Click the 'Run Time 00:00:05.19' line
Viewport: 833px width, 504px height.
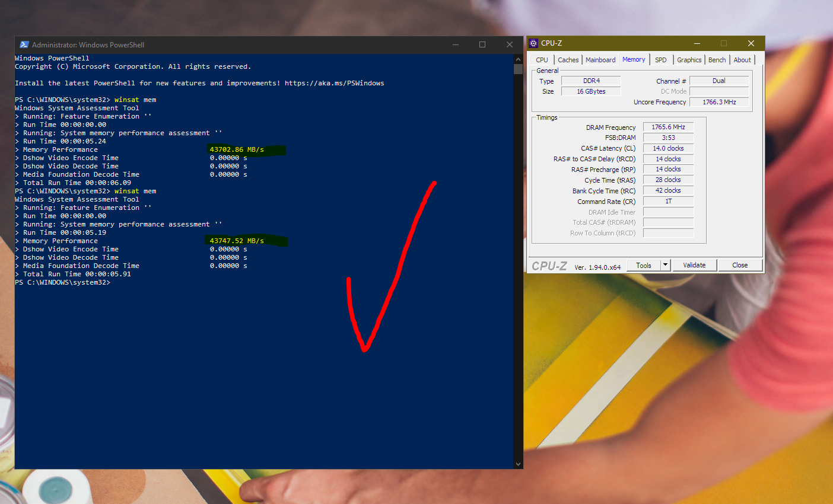coord(61,232)
